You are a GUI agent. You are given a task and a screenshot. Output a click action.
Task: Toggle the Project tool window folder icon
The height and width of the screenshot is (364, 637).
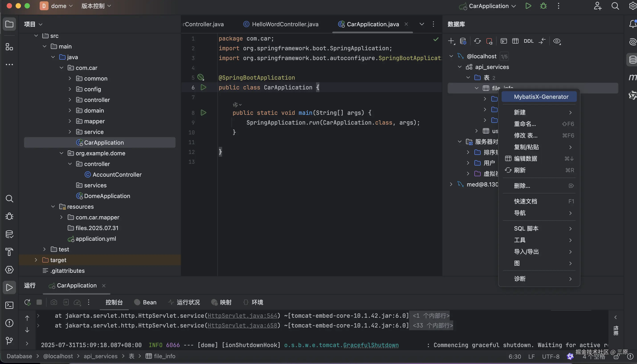[x=9, y=24]
